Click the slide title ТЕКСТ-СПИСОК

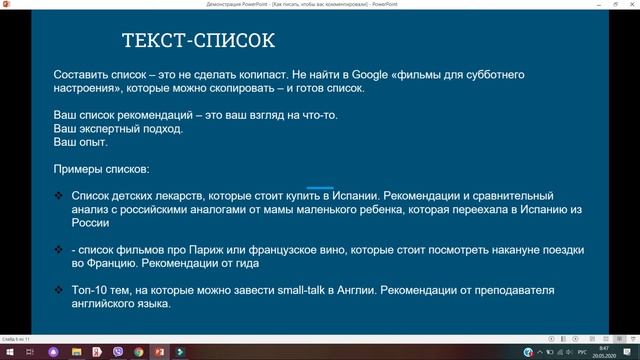[x=198, y=40]
